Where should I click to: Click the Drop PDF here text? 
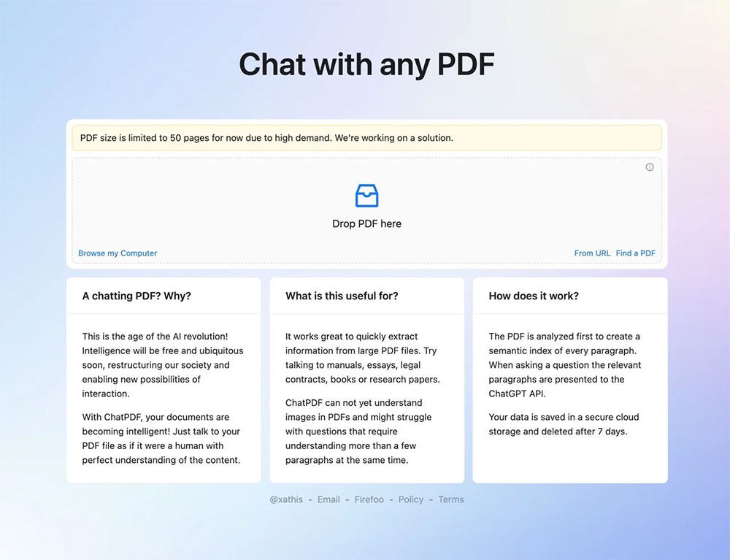coord(367,224)
